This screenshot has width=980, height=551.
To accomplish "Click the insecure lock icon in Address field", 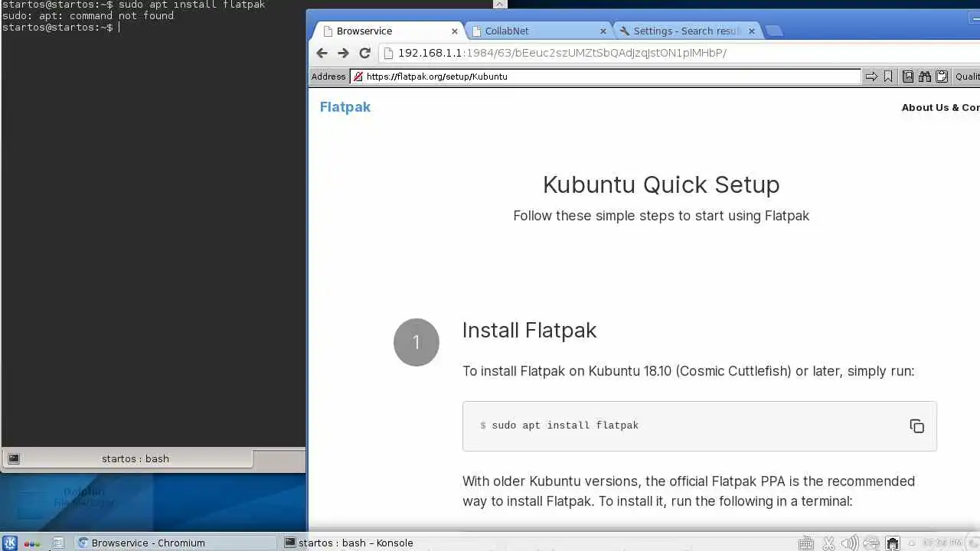I will click(358, 77).
